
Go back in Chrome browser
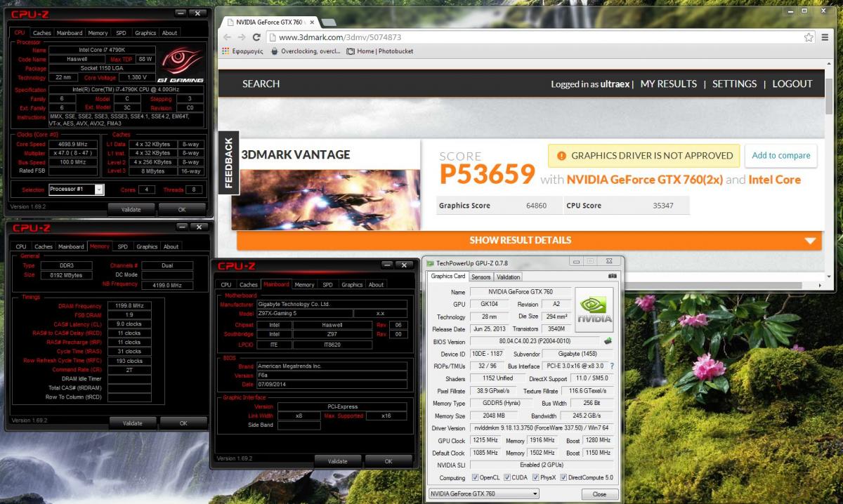tap(228, 37)
